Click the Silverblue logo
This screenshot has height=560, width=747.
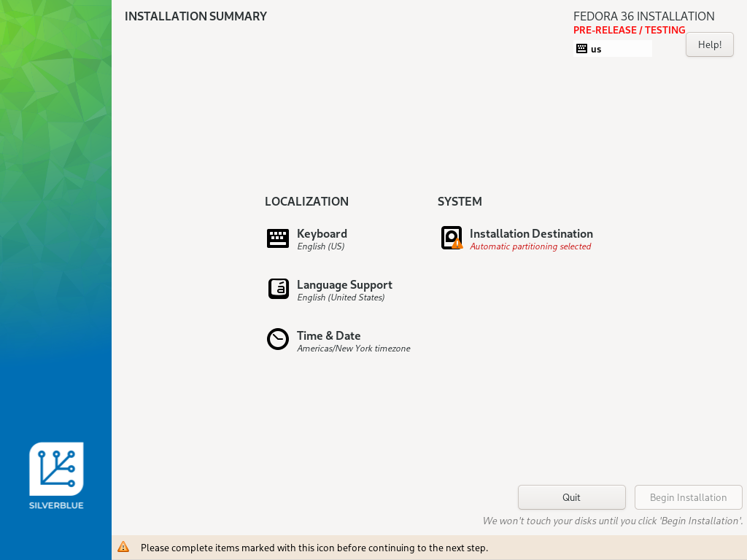coord(56,475)
